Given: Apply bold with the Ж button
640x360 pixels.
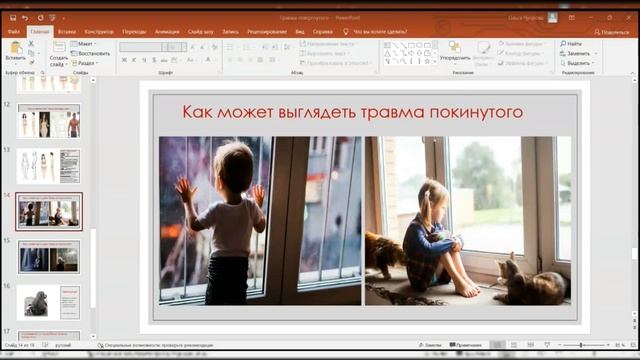Looking at the screenshot, I should click(124, 60).
